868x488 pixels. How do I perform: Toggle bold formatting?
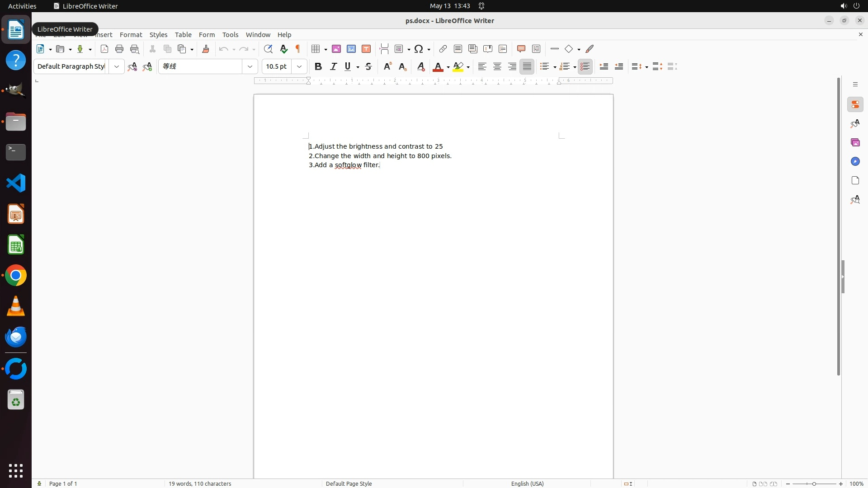point(318,66)
